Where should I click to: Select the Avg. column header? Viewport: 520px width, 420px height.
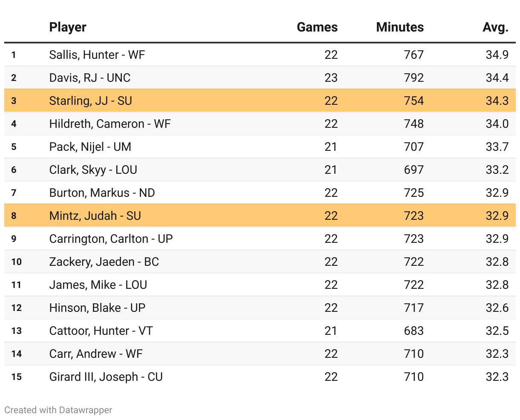[x=495, y=27]
